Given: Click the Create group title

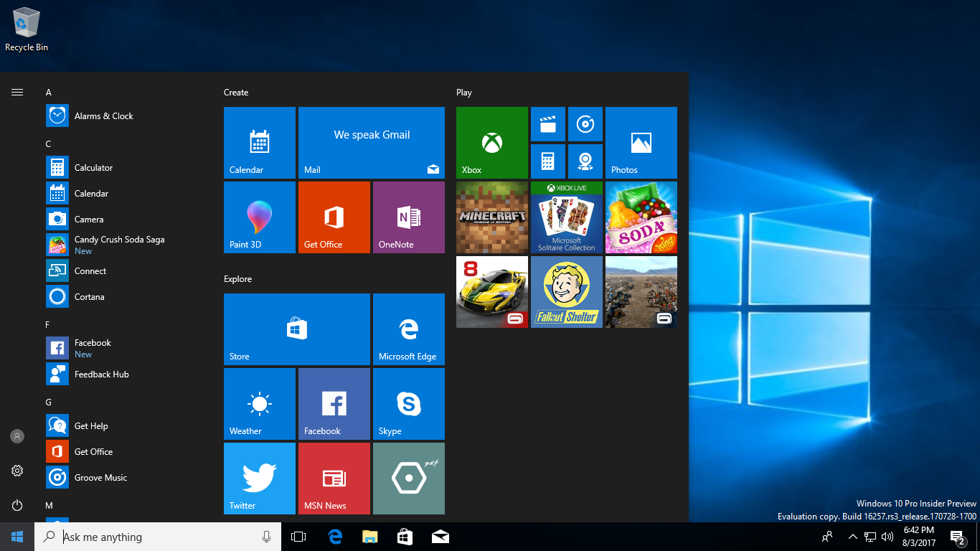Looking at the screenshot, I should 236,93.
